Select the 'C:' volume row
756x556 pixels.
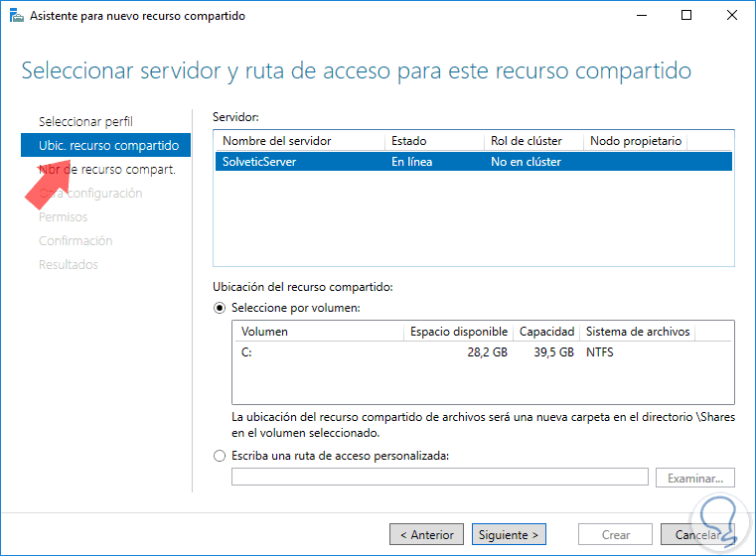pos(483,352)
